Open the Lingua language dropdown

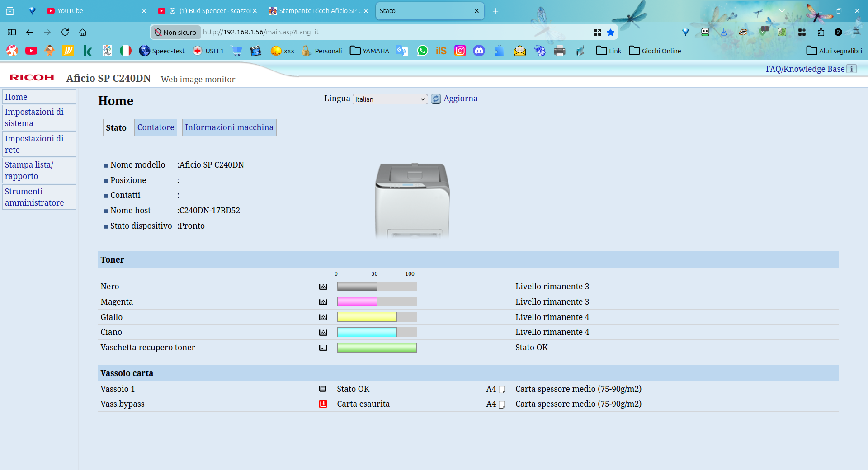[390, 99]
